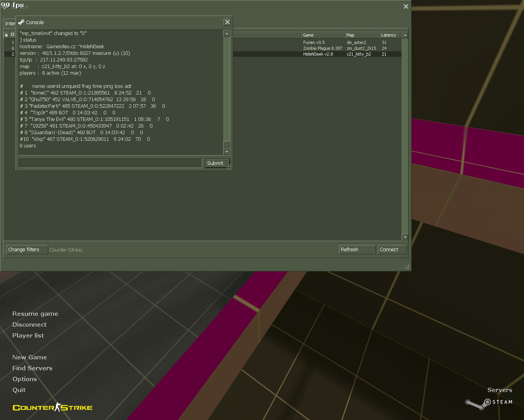Click the Steam logo at bottom right
Viewport: 524px width, 420px height.
click(489, 403)
